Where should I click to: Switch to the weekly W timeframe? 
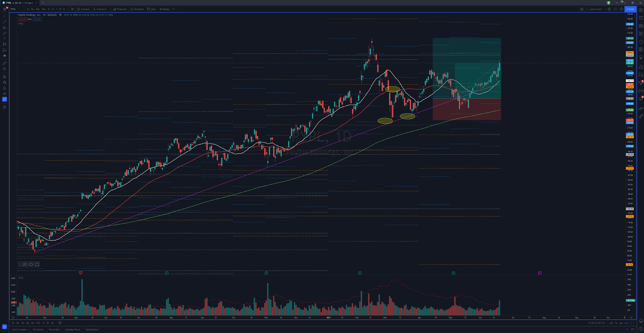coord(60,9)
